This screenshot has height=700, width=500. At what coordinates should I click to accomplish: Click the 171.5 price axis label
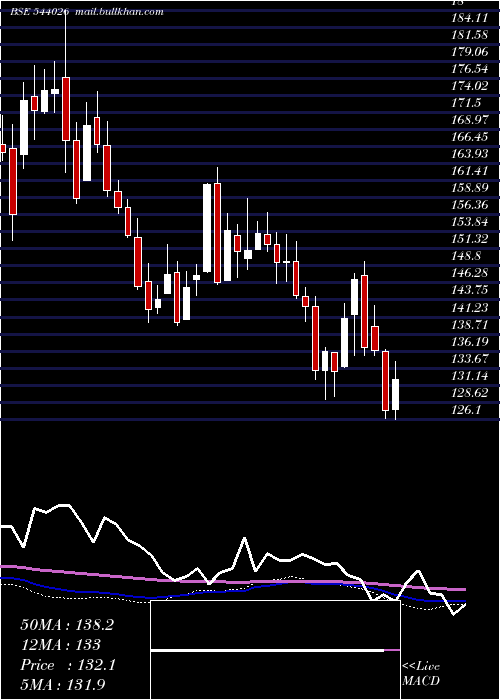(x=467, y=103)
